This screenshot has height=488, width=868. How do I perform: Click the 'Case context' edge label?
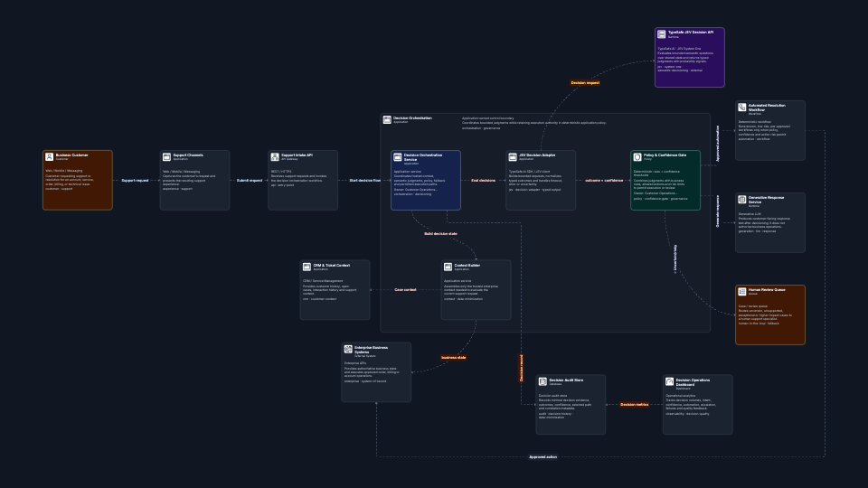click(405, 289)
